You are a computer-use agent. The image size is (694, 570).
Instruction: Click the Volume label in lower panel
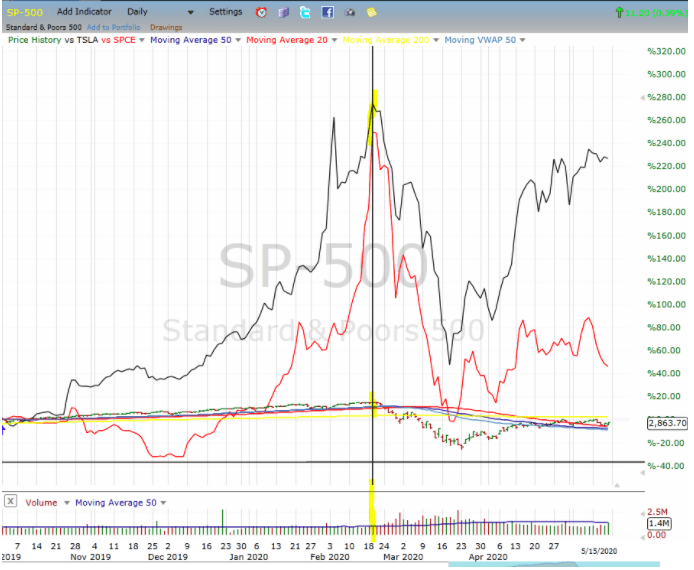tap(41, 503)
